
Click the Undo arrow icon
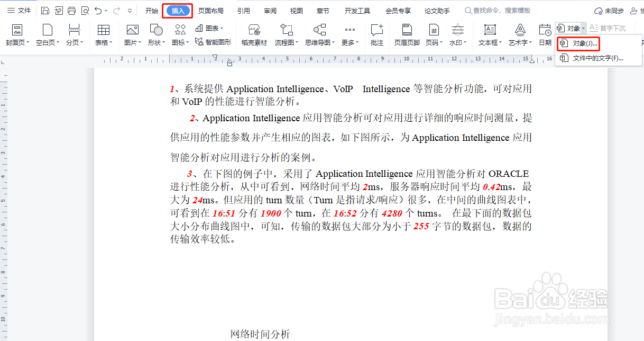[x=98, y=11]
